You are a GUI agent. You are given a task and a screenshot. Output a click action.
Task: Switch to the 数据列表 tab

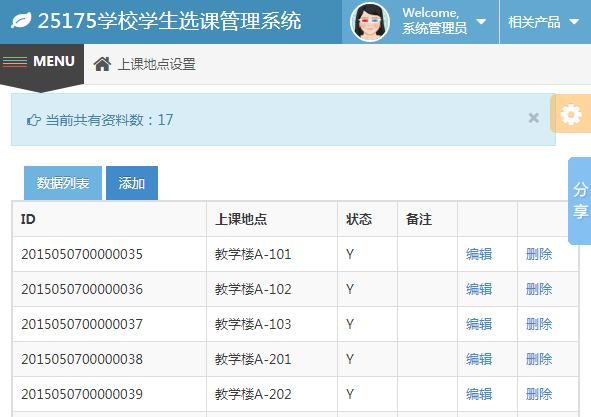(x=63, y=183)
